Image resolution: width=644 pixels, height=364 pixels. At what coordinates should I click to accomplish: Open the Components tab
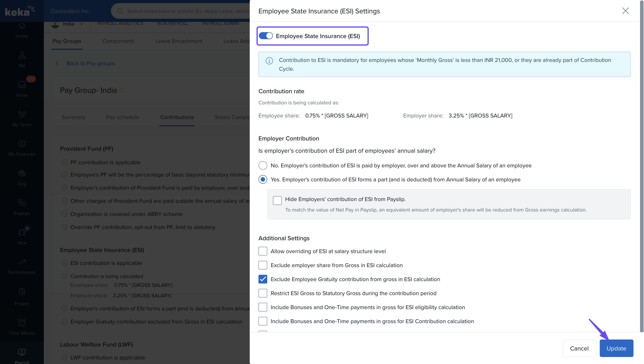click(118, 41)
